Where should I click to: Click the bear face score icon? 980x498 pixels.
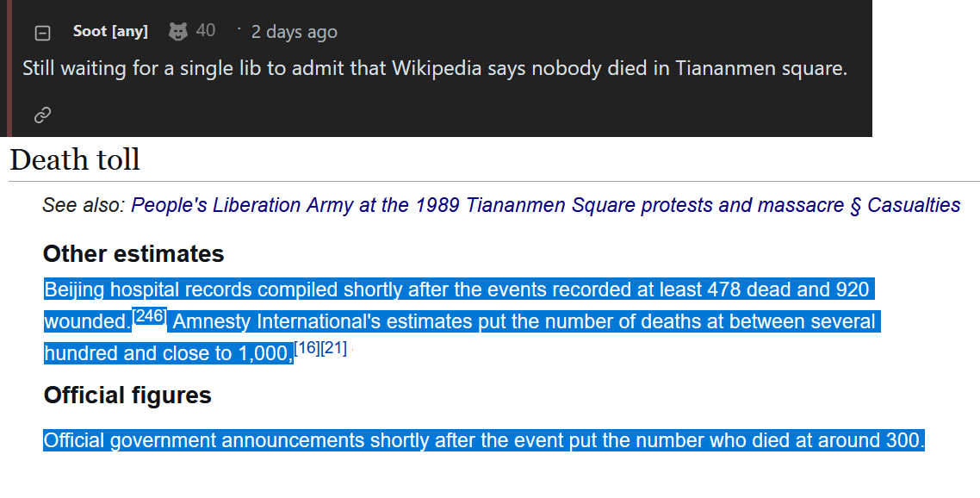pos(177,31)
